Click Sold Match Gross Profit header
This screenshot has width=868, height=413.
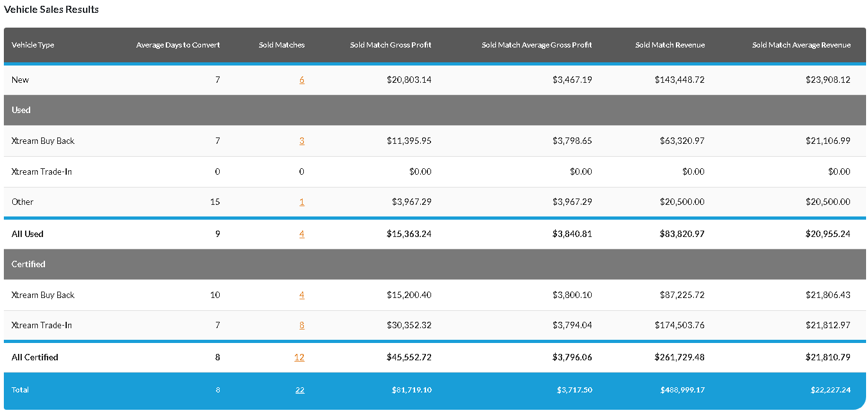pos(391,45)
